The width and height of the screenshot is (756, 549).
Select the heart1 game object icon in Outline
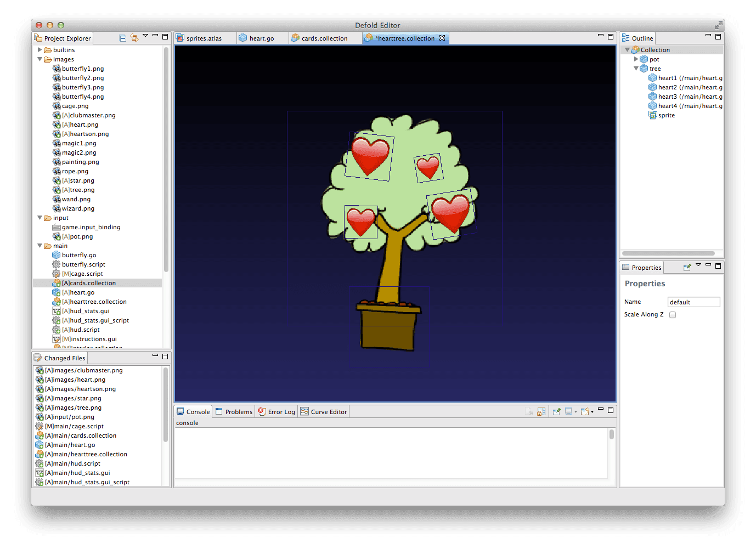(x=652, y=77)
